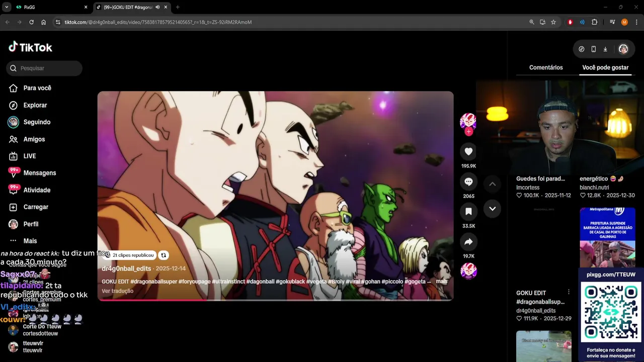
Task: Open the orange M Chrome profile
Action: pos(624,22)
